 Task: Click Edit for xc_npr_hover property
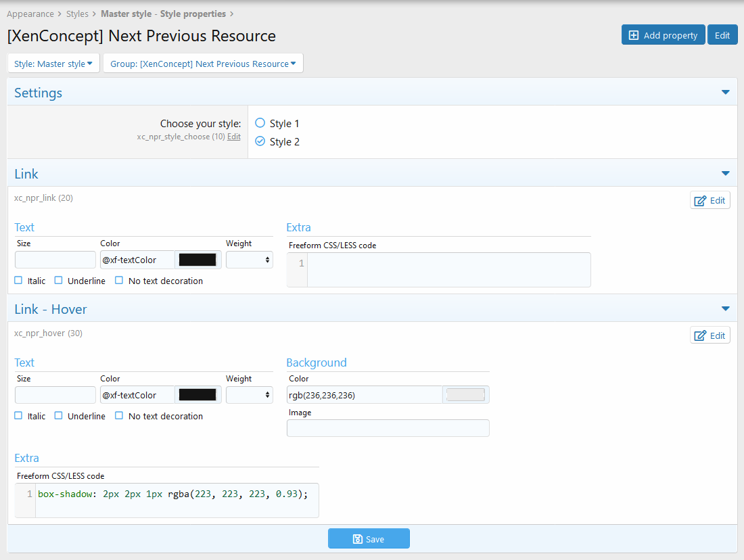(x=710, y=335)
